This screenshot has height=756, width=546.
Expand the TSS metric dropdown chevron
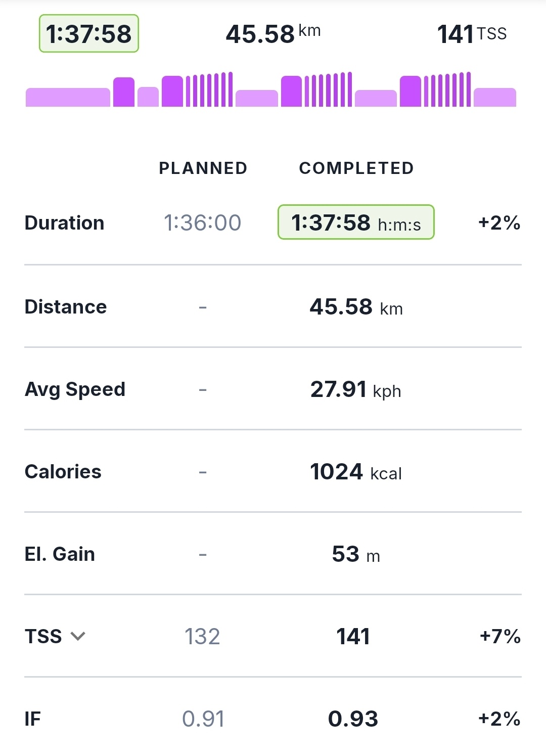coord(78,636)
